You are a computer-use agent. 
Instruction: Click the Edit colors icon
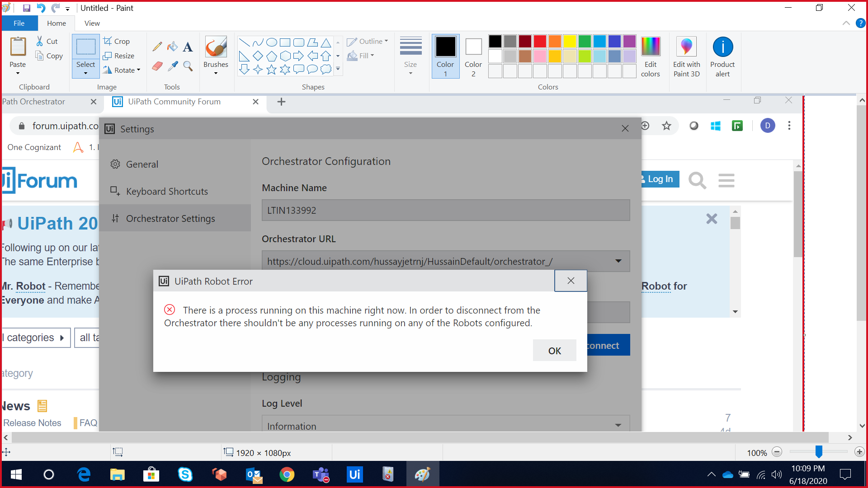point(650,47)
